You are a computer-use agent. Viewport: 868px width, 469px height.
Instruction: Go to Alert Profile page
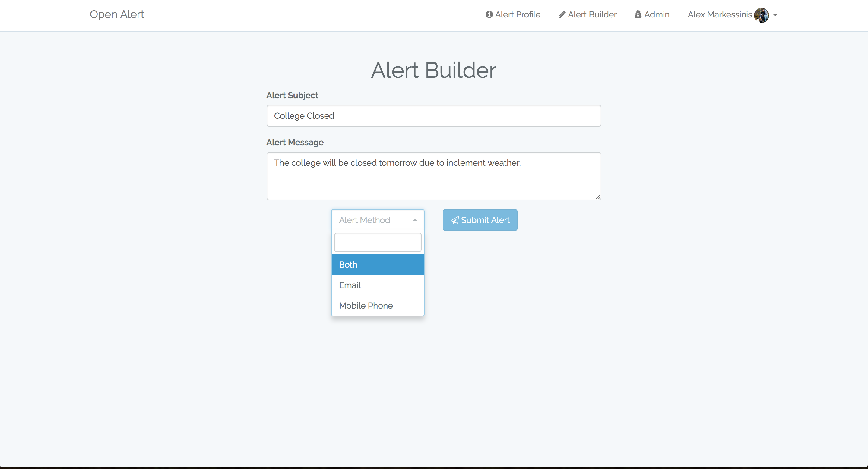click(517, 14)
